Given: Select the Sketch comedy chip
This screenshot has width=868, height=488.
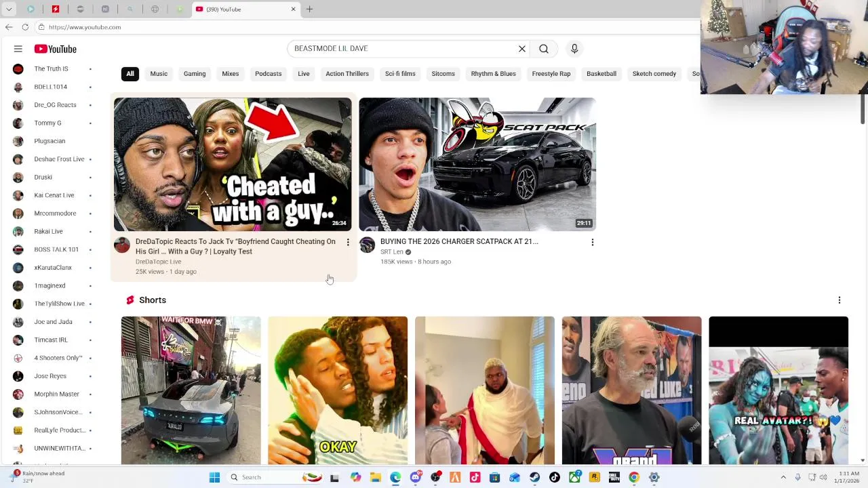Looking at the screenshot, I should point(654,74).
